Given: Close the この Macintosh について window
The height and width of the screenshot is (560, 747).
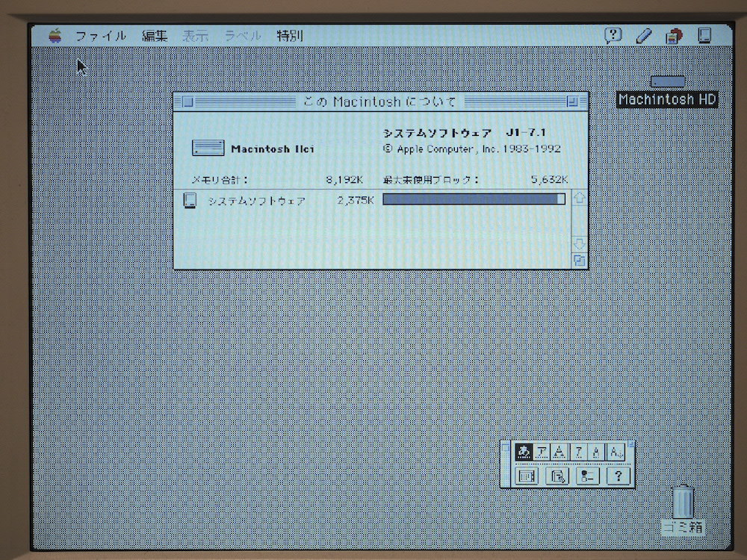Looking at the screenshot, I should pyautogui.click(x=188, y=102).
